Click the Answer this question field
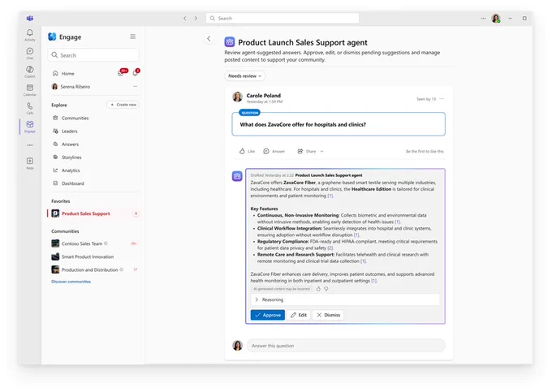 pyautogui.click(x=346, y=346)
